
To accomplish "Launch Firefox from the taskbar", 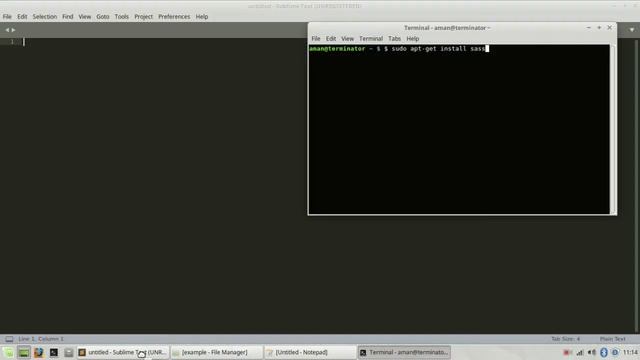I will click(x=39, y=352).
